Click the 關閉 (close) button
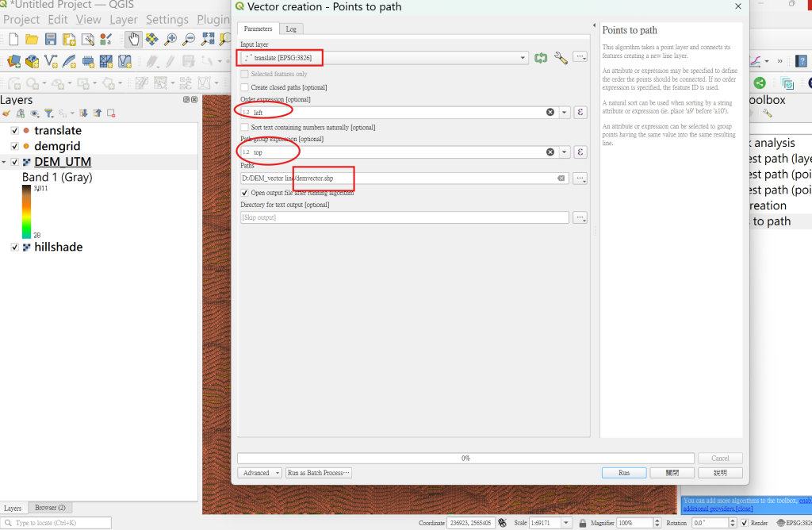 pos(672,473)
